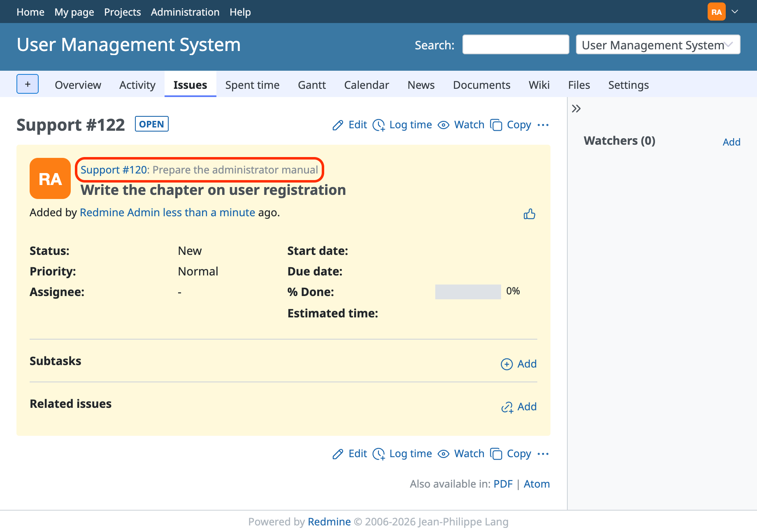Click the top Copy icon
This screenshot has height=532, width=757.
pos(496,125)
